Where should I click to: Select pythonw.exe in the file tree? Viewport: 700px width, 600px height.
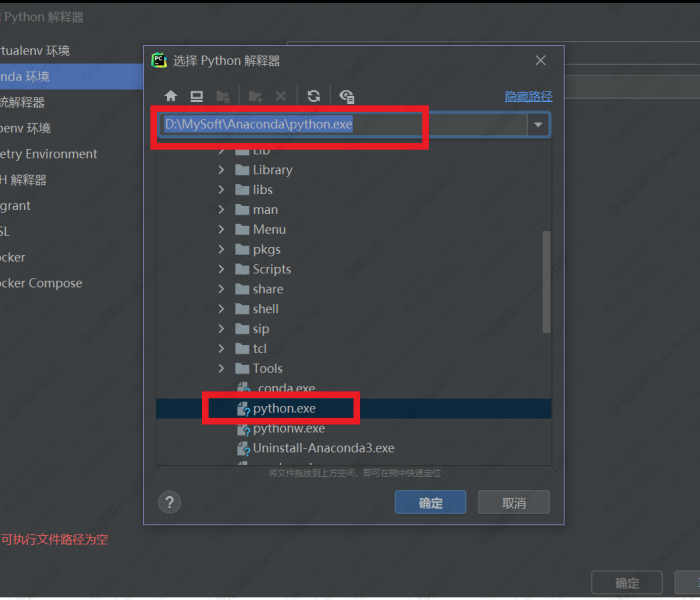pyautogui.click(x=354, y=429)
